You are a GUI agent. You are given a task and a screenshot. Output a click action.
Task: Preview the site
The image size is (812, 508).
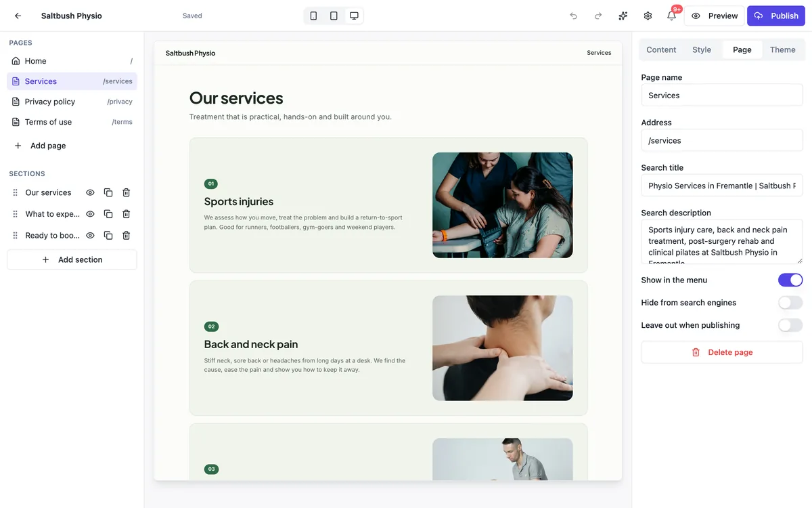[x=715, y=16]
